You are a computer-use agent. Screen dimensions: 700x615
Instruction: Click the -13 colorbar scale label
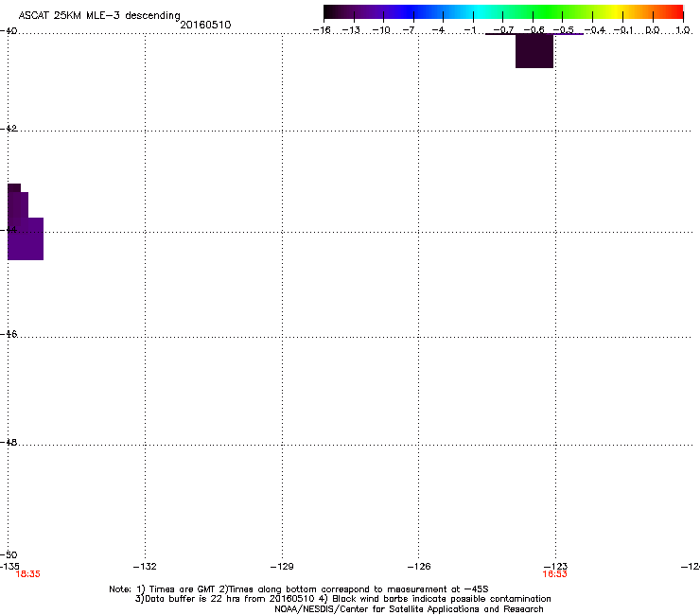[351, 30]
